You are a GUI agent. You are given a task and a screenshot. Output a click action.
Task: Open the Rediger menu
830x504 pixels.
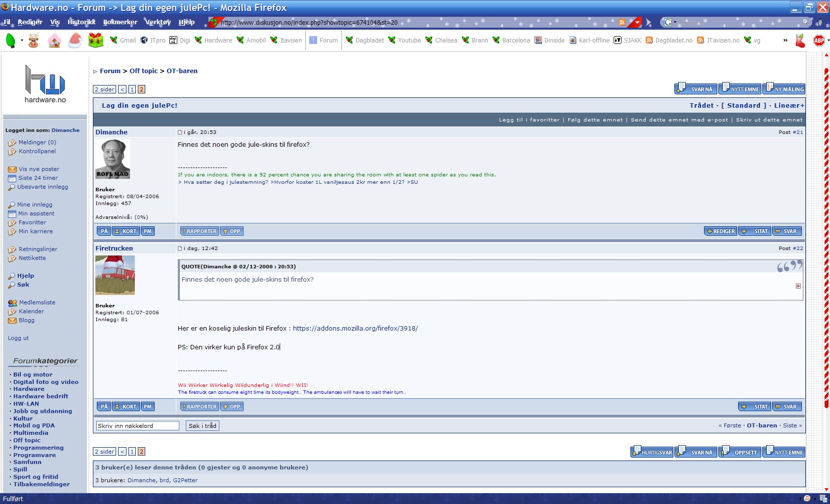point(30,22)
